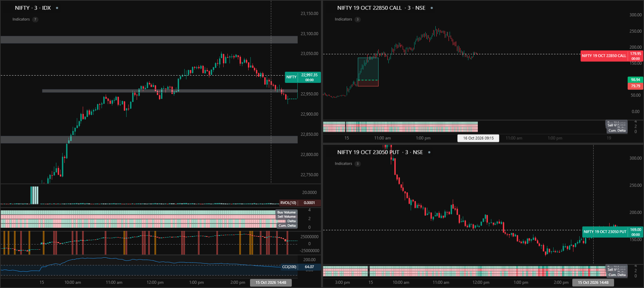Select red stop-loss zone of long position drawing
644x288 pixels.
pyautogui.click(x=368, y=83)
